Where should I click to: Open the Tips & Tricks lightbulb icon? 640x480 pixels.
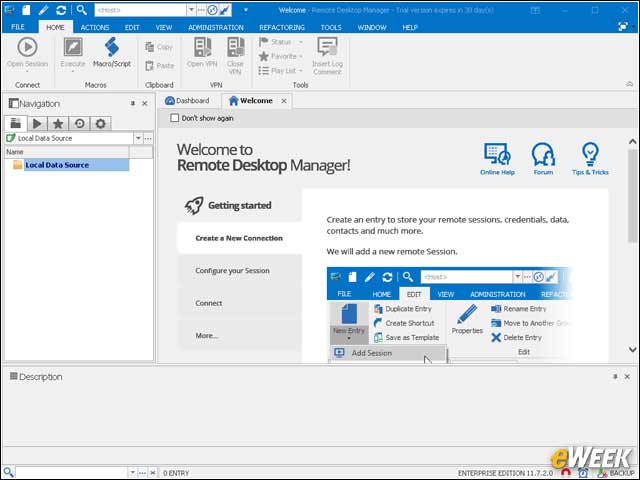[x=590, y=154]
